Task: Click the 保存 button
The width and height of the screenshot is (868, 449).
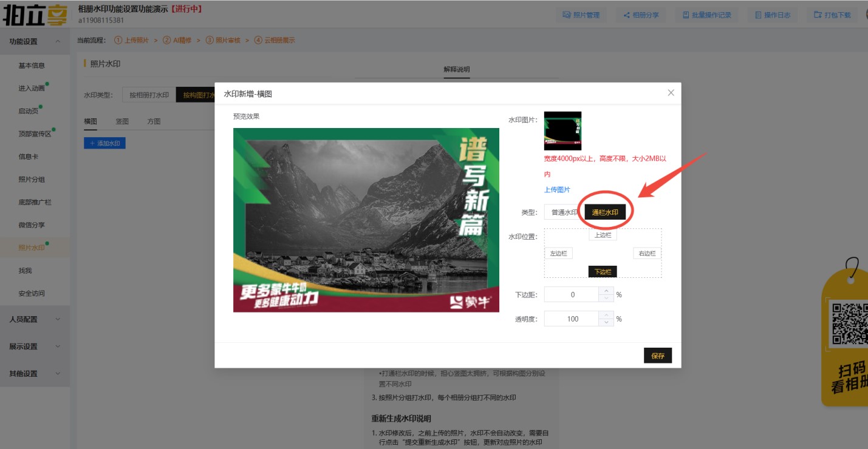Action: pyautogui.click(x=657, y=356)
